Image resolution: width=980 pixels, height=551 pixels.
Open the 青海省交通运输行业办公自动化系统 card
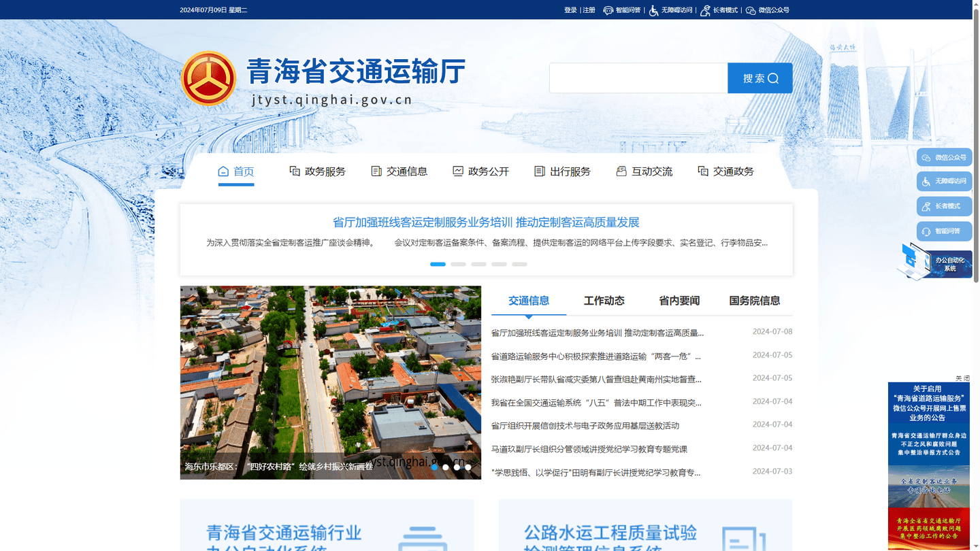[x=327, y=525]
